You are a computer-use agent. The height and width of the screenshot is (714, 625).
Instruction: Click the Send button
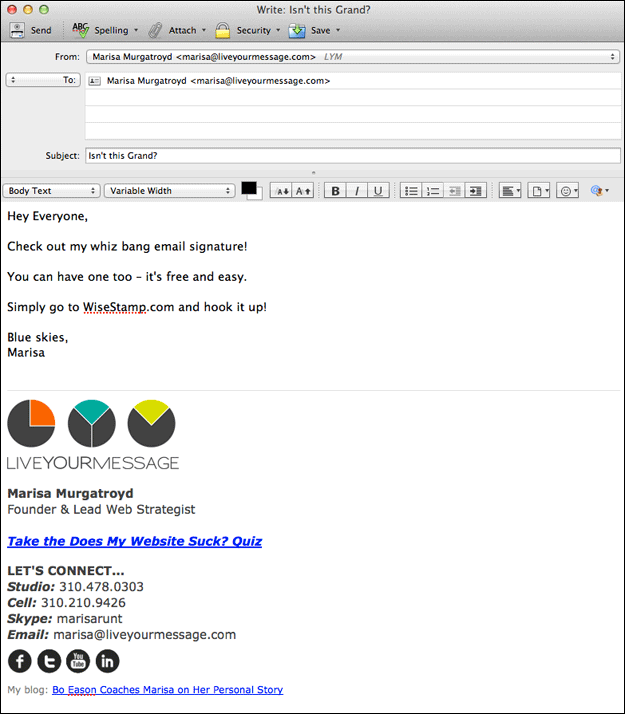30,31
